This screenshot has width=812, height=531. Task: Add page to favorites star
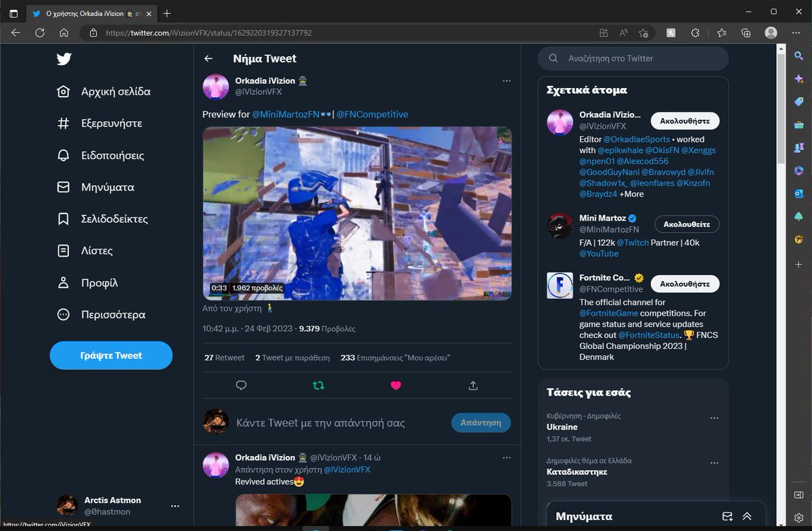(644, 33)
